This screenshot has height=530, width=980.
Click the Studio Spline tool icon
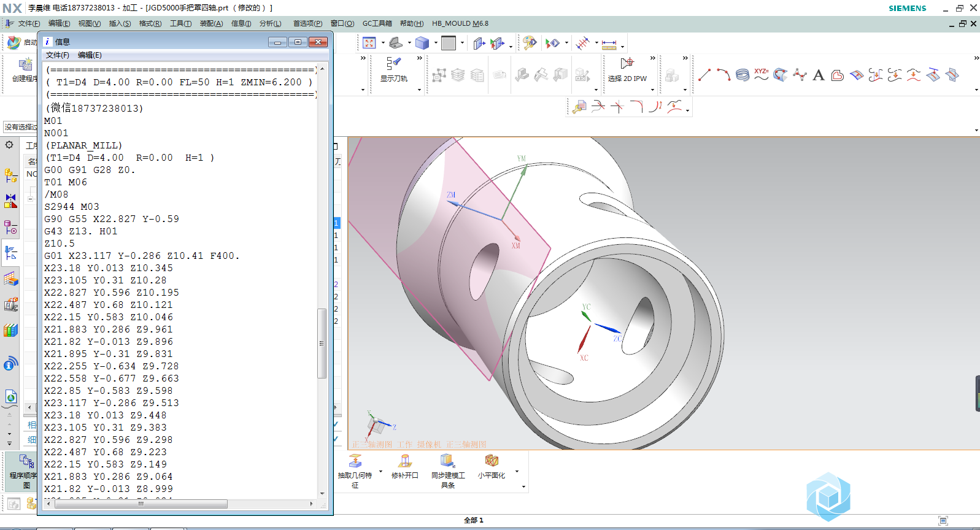pos(800,75)
